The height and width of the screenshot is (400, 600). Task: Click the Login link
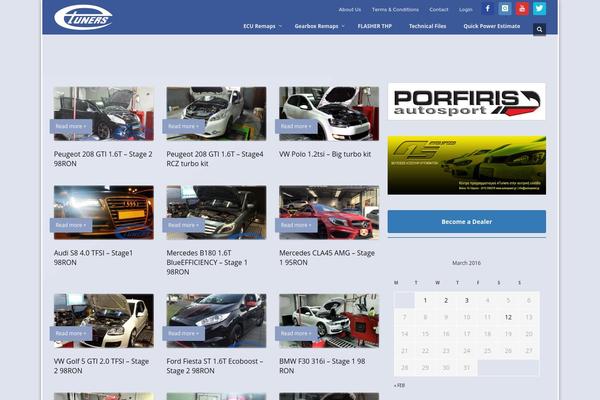(466, 10)
